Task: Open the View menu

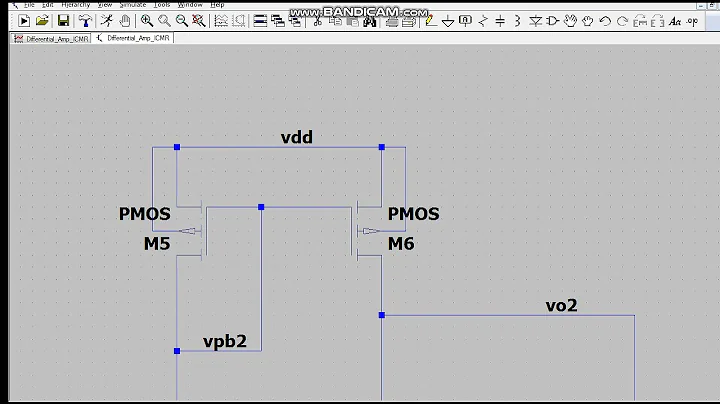Action: tap(105, 5)
